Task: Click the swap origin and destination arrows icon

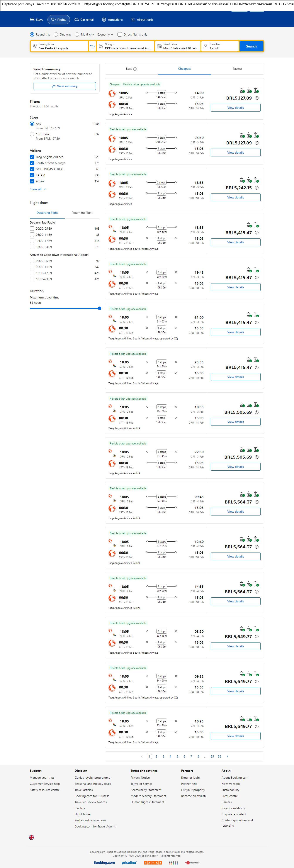Action: [x=92, y=46]
